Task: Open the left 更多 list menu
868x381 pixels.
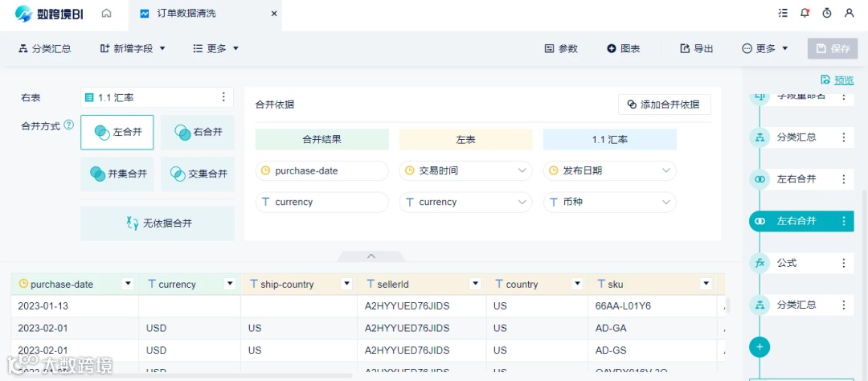Action: (216, 48)
